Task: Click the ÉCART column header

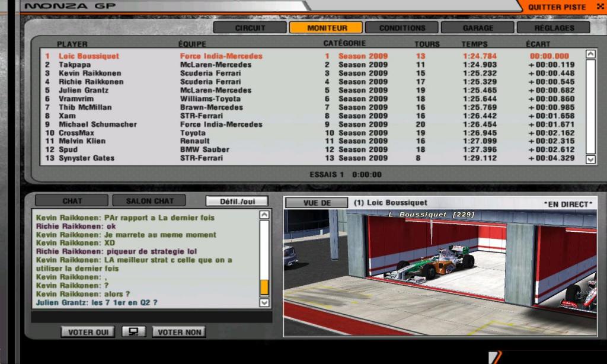Action: (x=538, y=44)
